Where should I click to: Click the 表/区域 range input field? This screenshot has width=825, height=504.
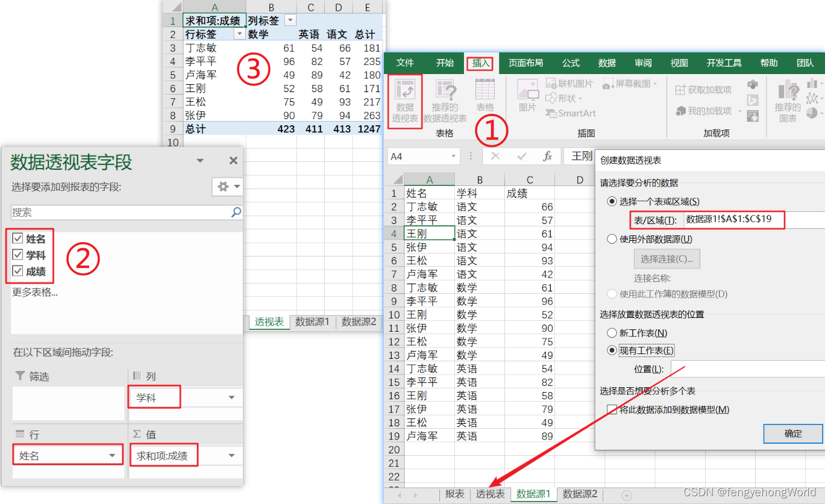tap(754, 219)
